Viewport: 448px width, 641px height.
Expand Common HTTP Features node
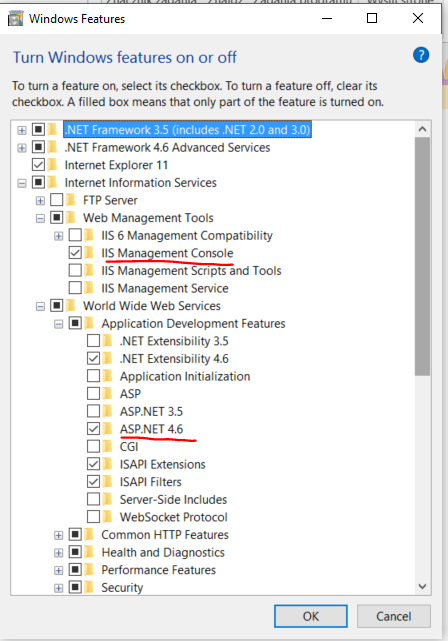[x=58, y=535]
